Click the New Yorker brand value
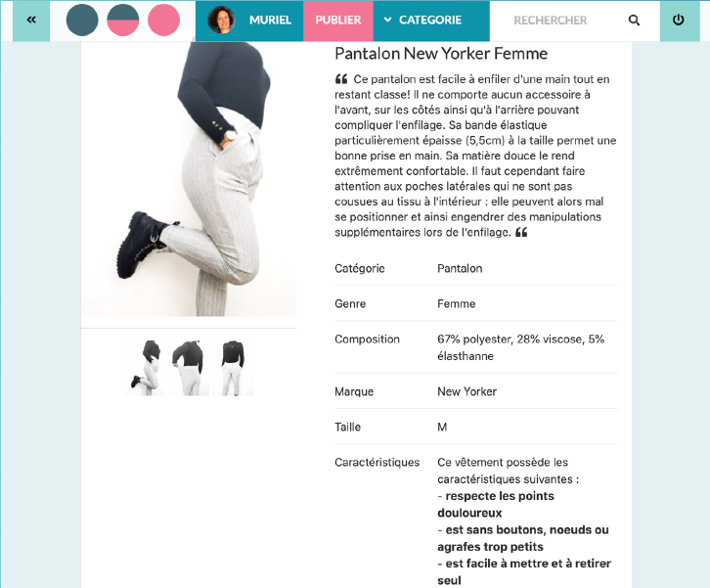The image size is (710, 588). pos(466,391)
